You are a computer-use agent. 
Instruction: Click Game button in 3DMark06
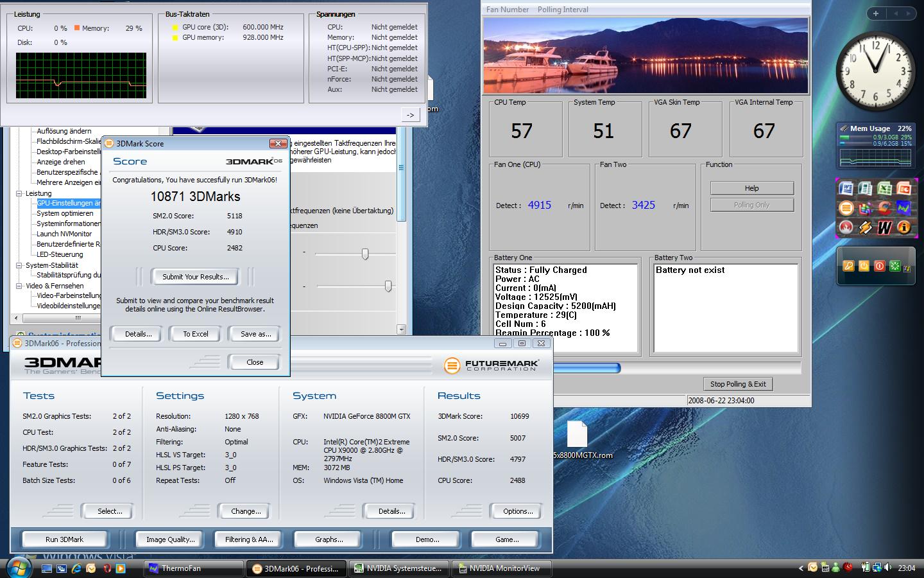click(x=507, y=539)
